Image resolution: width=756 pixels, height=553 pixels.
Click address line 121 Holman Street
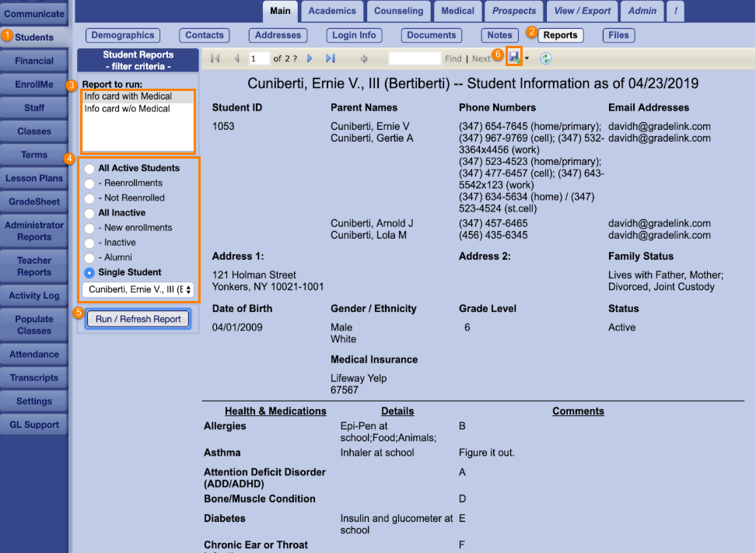(x=254, y=275)
